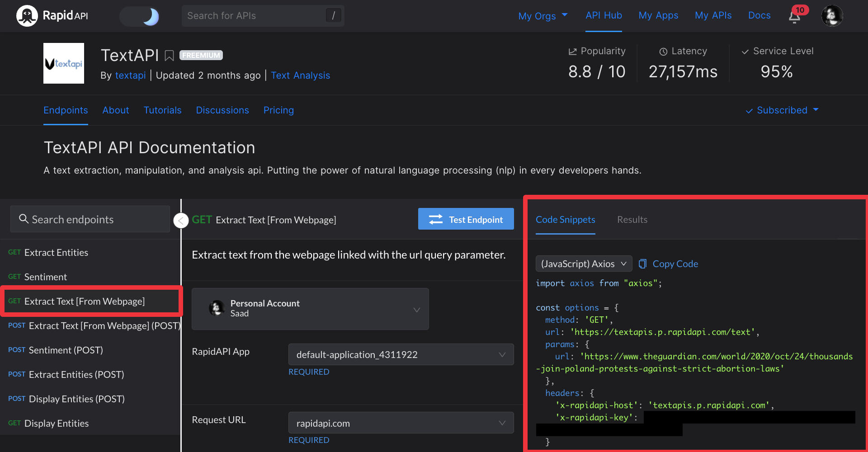Select GET Extract Entities endpoint

pyautogui.click(x=90, y=253)
